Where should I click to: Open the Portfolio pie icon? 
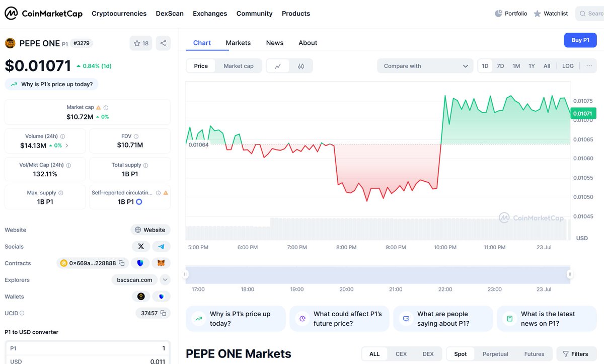pyautogui.click(x=499, y=14)
